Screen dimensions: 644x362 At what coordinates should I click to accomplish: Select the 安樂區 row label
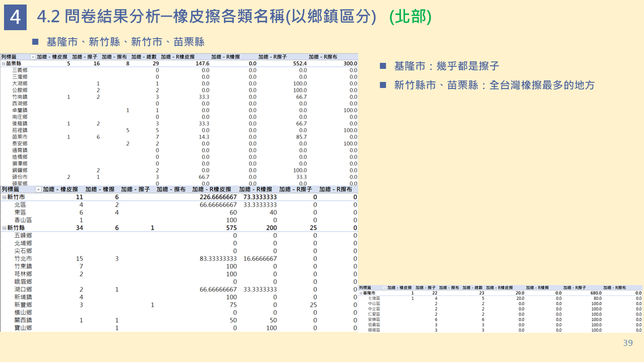coord(374,319)
